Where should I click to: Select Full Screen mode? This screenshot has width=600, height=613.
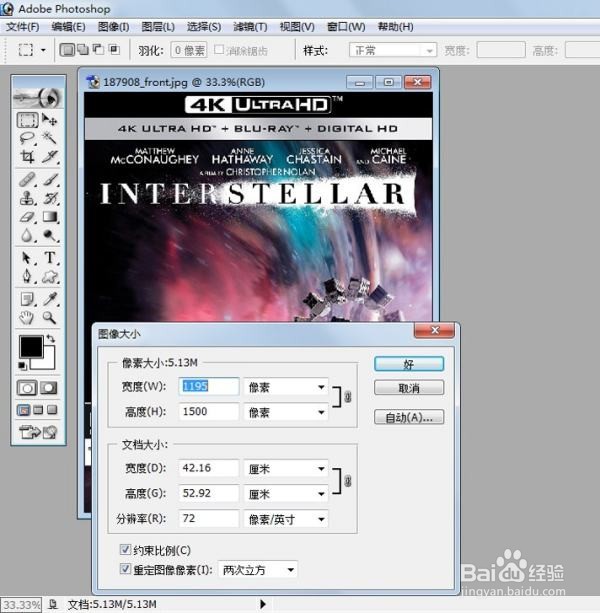(52, 410)
